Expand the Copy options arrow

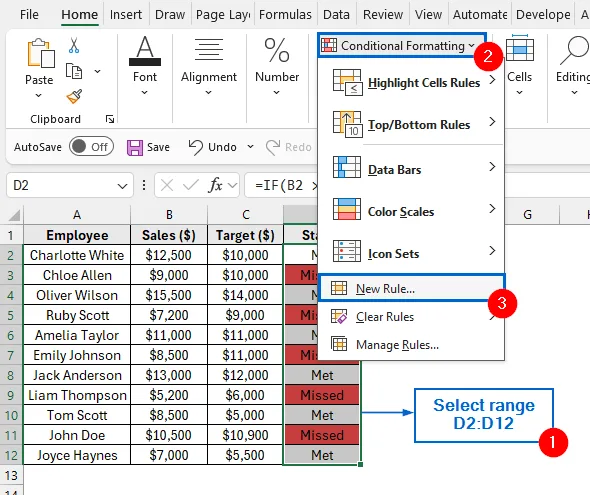97,71
